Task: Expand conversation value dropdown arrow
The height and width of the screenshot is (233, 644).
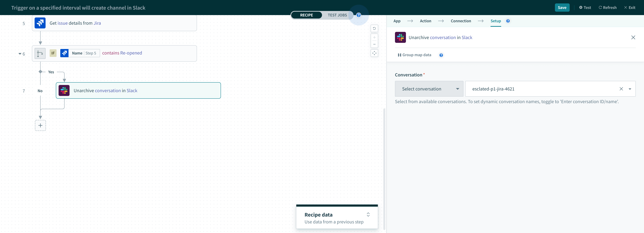Action: [630, 89]
